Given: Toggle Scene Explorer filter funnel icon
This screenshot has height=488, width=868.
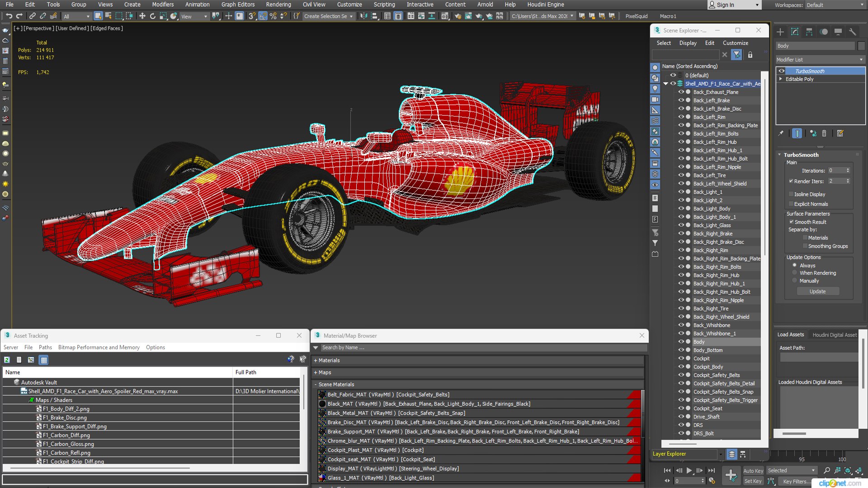Looking at the screenshot, I should pyautogui.click(x=737, y=55).
